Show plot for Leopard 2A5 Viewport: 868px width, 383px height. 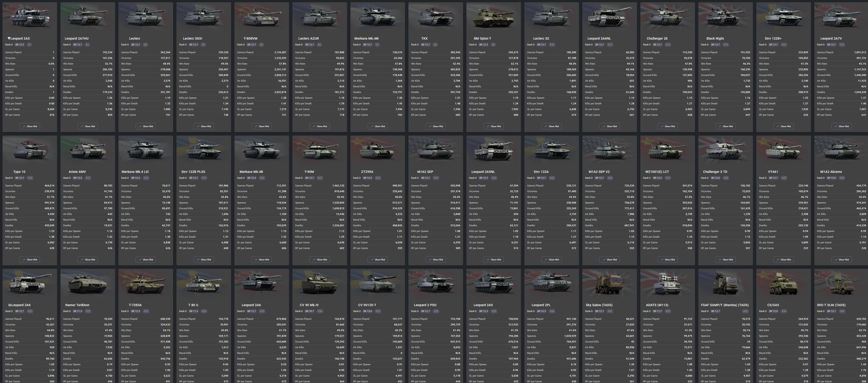pyautogui.click(x=30, y=126)
